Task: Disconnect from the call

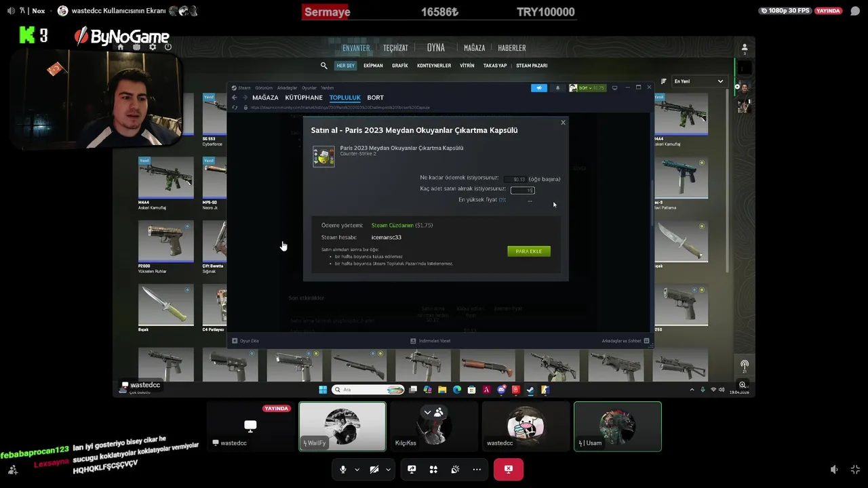Action: click(x=509, y=469)
